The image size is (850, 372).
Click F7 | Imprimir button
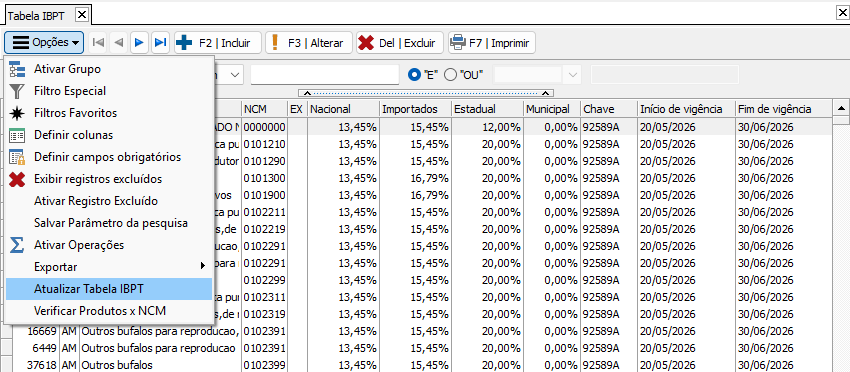pos(492,42)
